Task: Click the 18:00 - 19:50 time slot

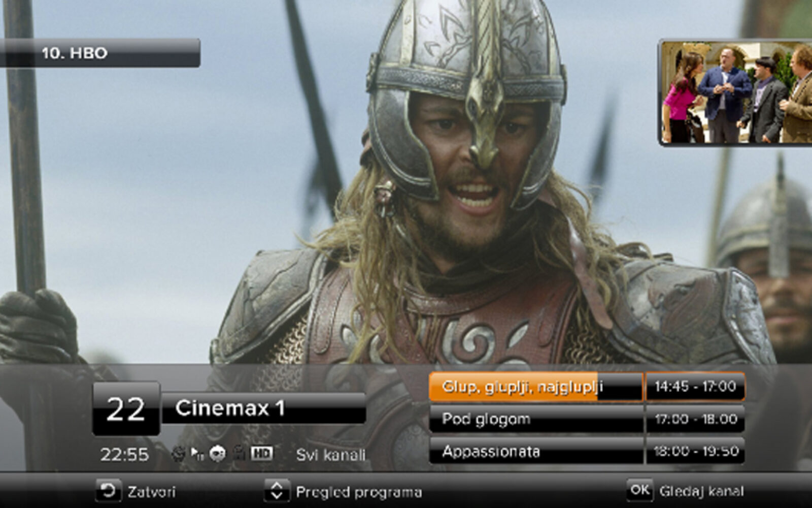Action: tap(695, 451)
